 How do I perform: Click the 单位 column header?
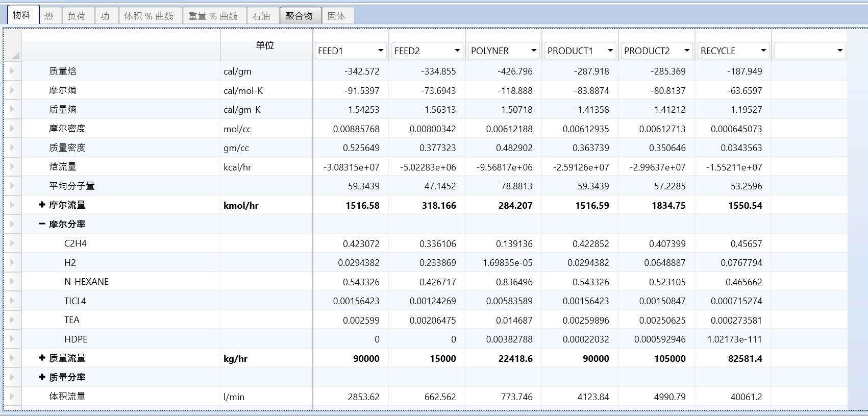[266, 45]
